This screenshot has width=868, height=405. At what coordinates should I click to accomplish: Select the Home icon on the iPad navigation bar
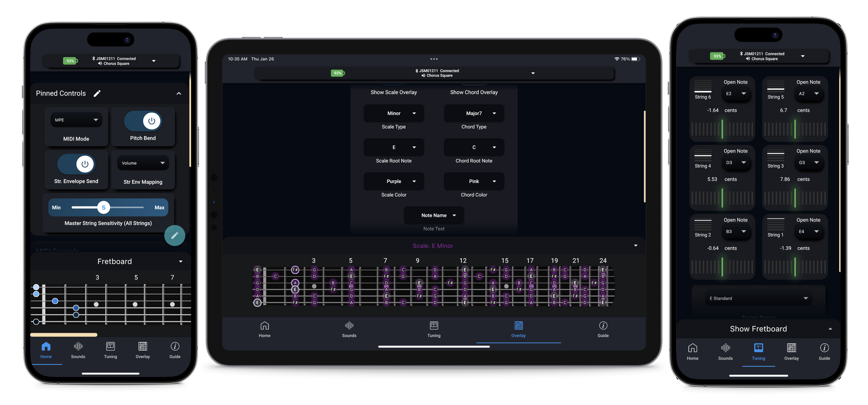tap(264, 329)
